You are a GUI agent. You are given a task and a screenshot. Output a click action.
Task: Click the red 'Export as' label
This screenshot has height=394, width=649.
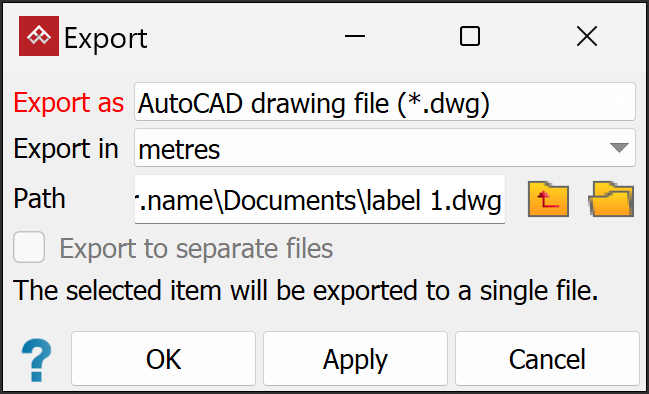[x=69, y=102]
